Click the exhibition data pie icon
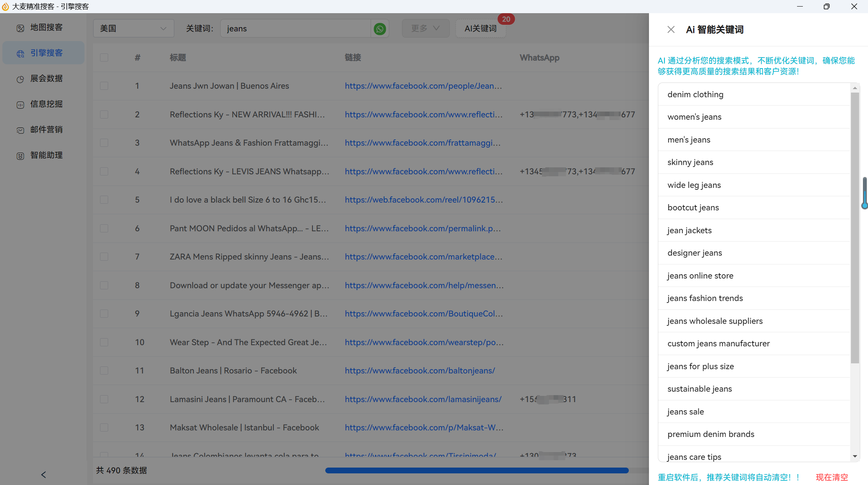The height and width of the screenshot is (485, 868). (21, 79)
